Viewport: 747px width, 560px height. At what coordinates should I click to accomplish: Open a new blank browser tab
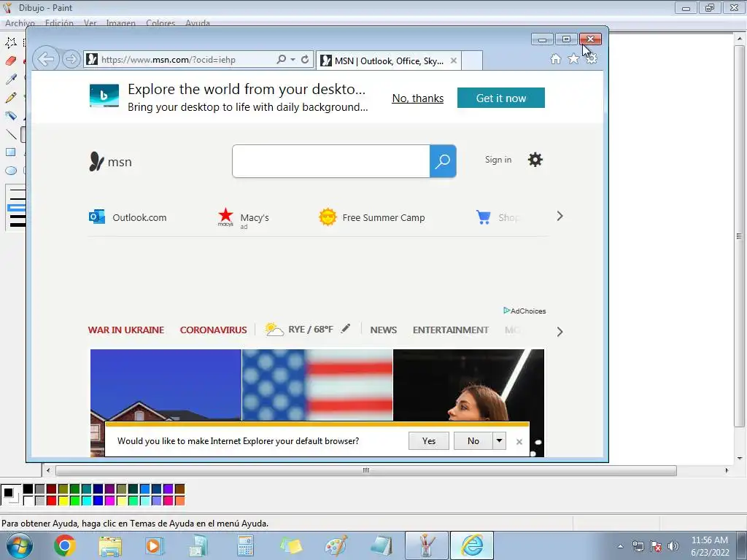[x=472, y=61]
